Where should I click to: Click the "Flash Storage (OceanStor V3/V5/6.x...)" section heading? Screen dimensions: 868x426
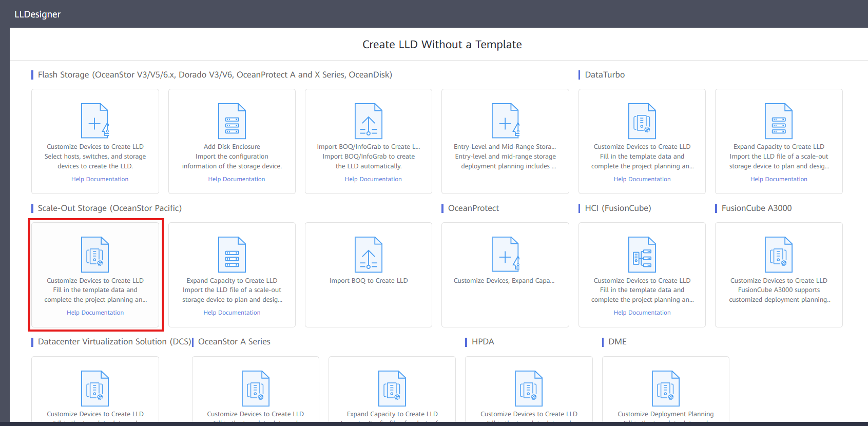[215, 75]
